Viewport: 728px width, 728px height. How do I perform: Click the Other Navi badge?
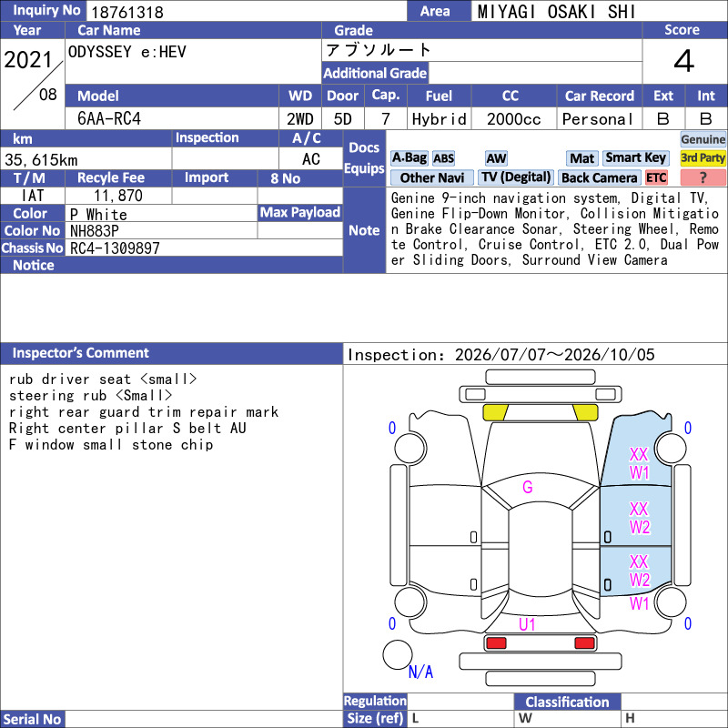click(x=431, y=177)
